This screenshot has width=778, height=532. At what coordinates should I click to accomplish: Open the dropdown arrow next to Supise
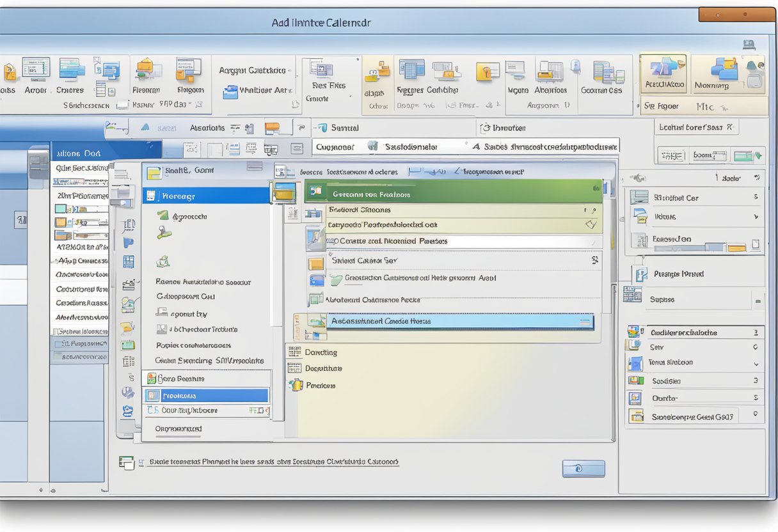click(758, 300)
